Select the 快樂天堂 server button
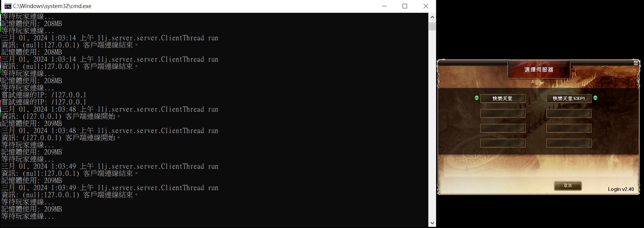Screen dimensions: 644x228 pos(503,98)
